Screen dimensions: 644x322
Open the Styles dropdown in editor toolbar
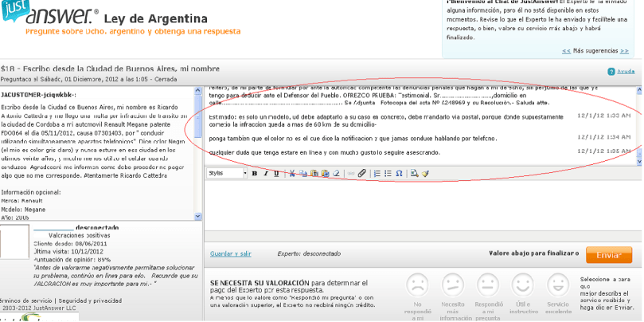pyautogui.click(x=227, y=174)
